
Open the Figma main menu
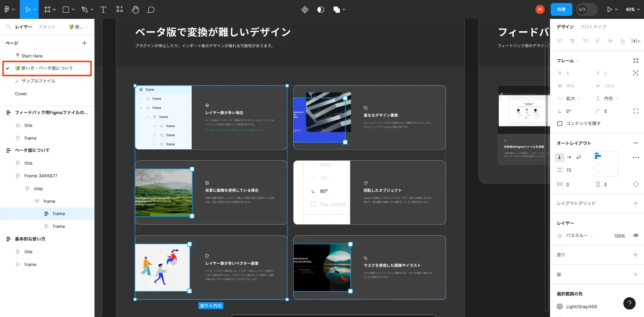(x=7, y=9)
